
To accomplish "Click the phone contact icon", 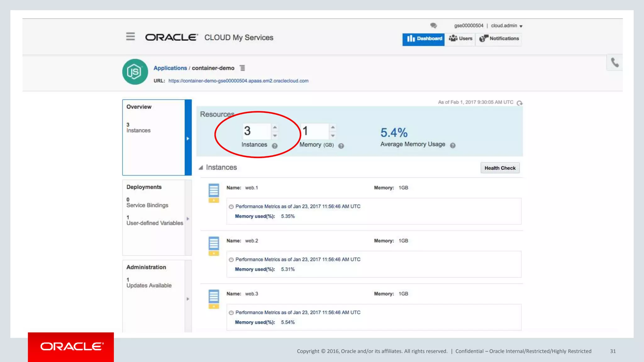I will 614,63.
